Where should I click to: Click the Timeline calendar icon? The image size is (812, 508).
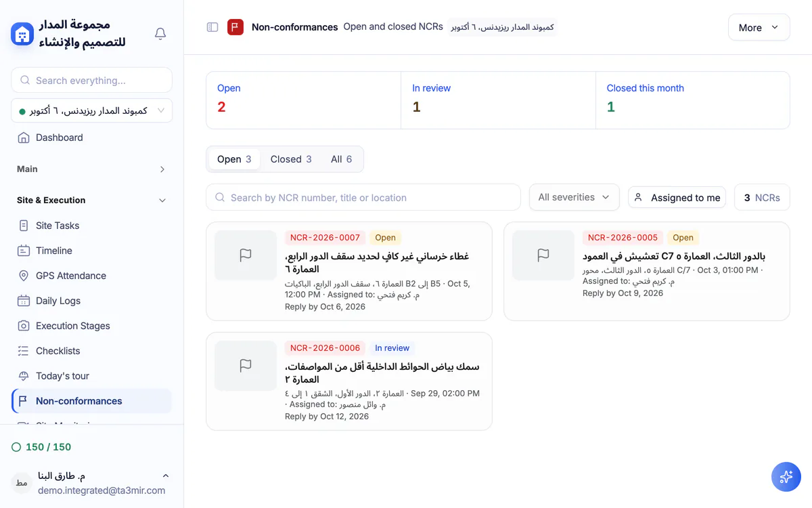point(24,251)
